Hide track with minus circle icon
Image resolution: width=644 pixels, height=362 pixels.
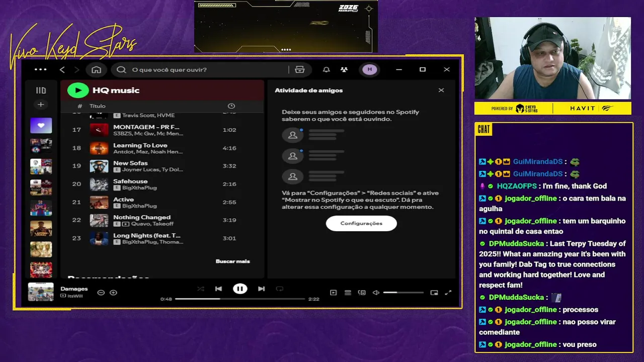(101, 292)
